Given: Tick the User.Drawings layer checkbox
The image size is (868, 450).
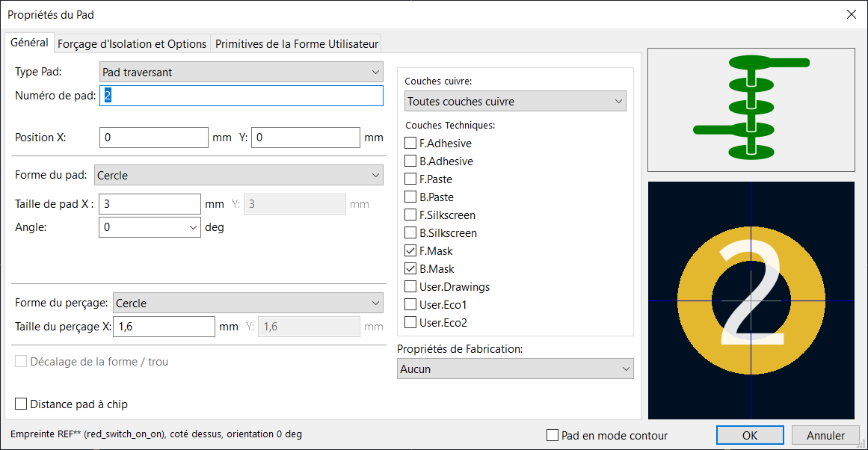Looking at the screenshot, I should coord(410,287).
